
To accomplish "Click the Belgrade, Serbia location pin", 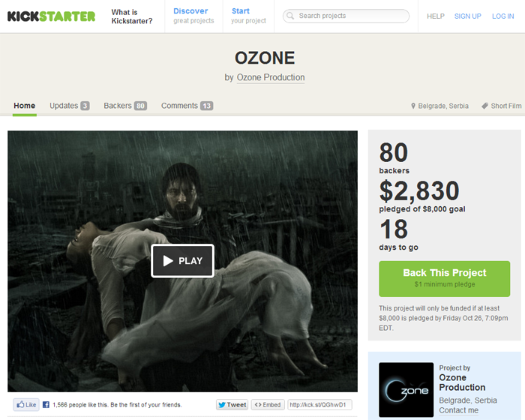I will point(413,106).
